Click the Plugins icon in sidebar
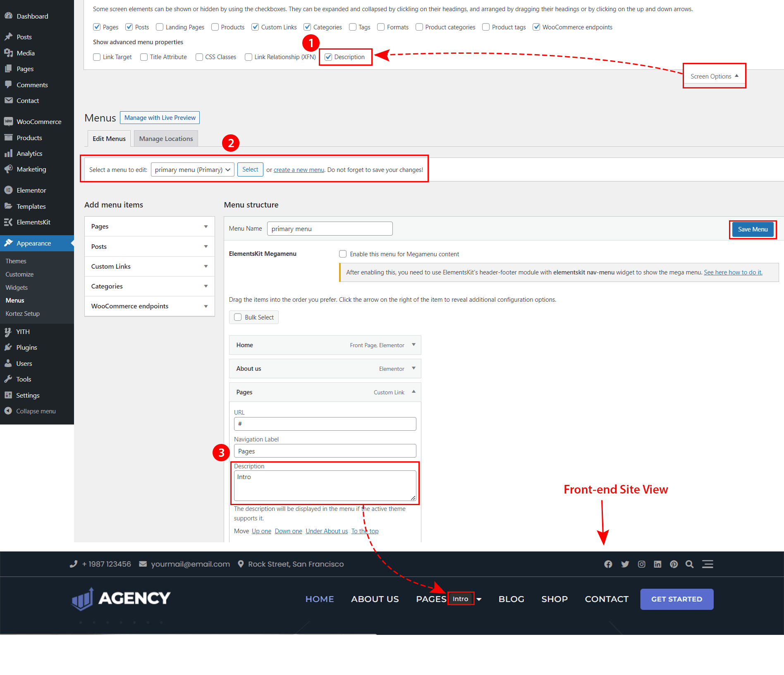784x675 pixels. [x=8, y=347]
